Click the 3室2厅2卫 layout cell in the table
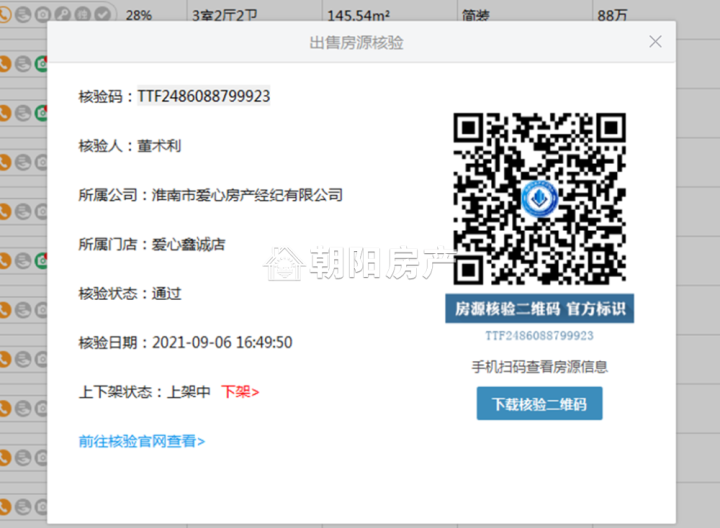The image size is (720, 528). point(225,16)
